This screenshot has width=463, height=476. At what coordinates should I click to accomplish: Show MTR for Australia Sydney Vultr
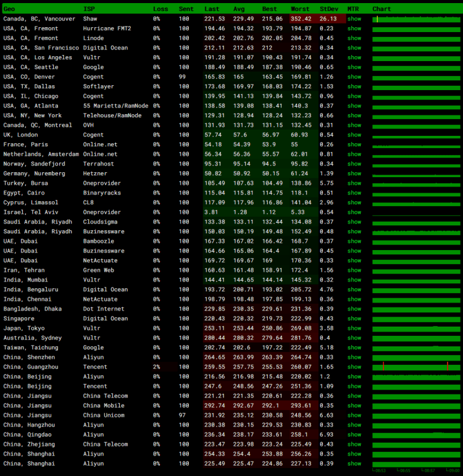pos(354,338)
